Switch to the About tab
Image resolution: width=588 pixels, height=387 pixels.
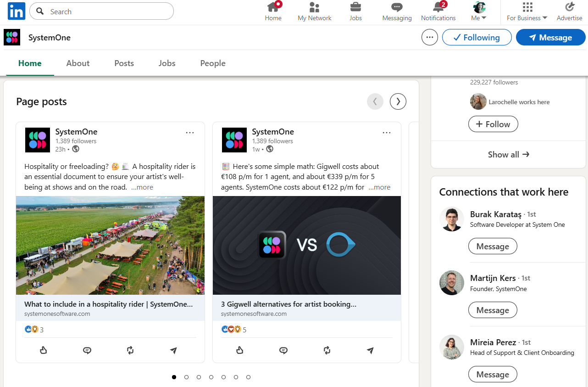pyautogui.click(x=78, y=63)
